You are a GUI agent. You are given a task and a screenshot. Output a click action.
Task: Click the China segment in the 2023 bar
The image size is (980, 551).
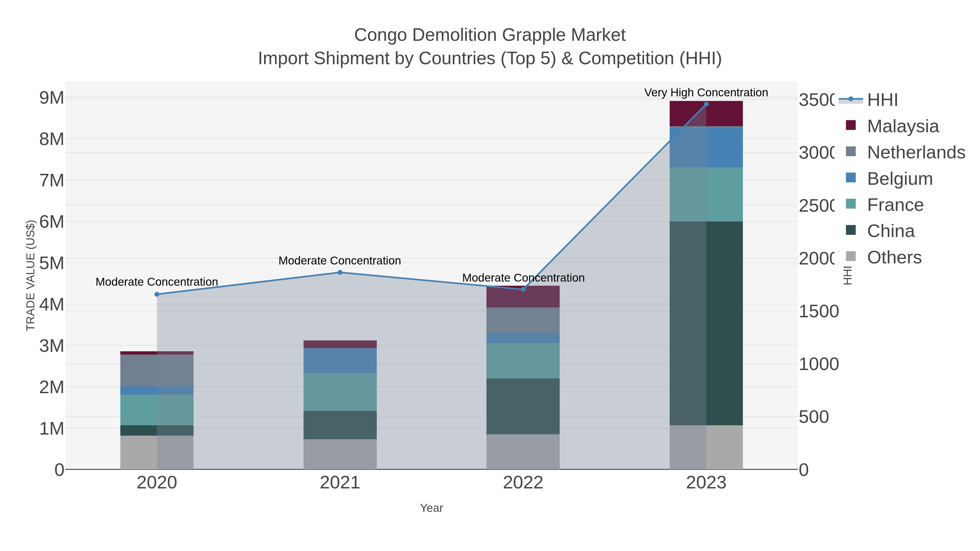[706, 323]
